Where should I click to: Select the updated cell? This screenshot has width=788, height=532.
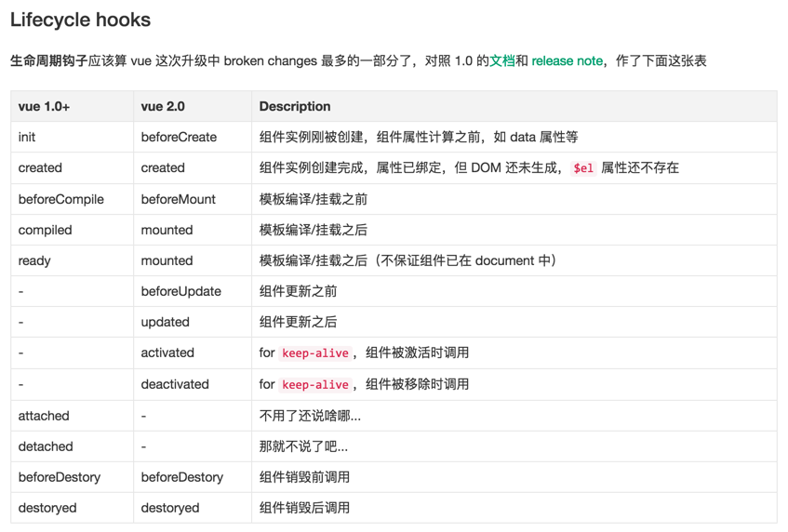tap(166, 322)
